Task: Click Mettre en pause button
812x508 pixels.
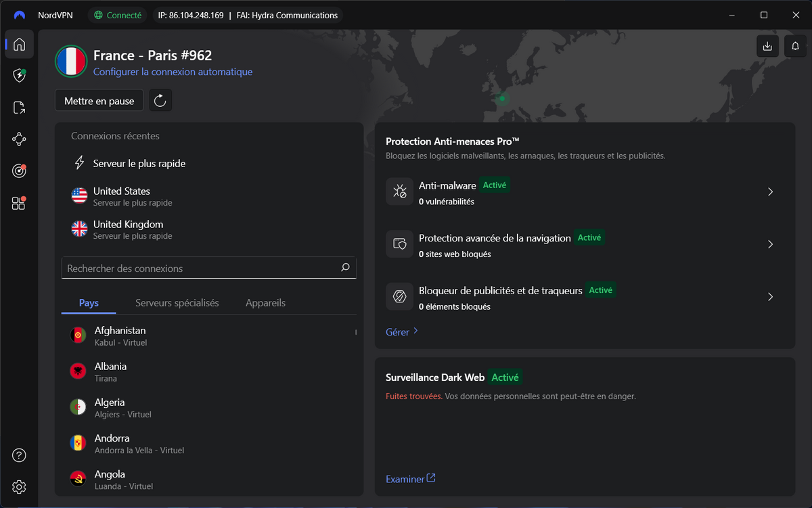Action: [x=99, y=100]
